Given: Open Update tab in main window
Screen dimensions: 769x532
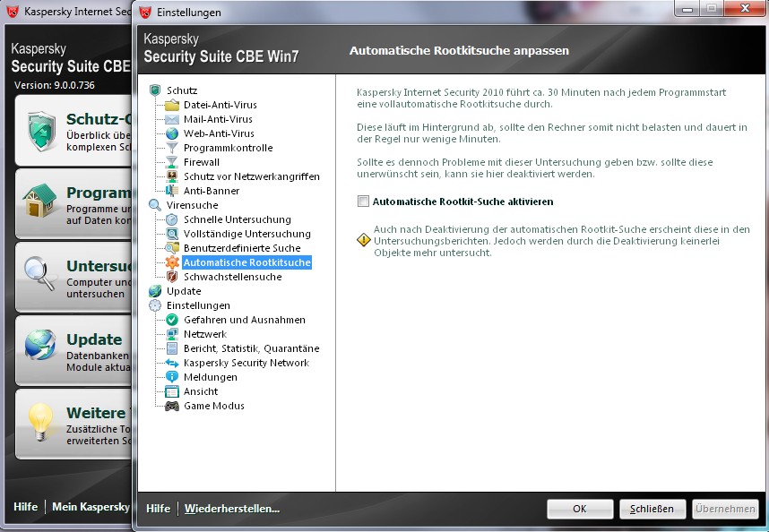Looking at the screenshot, I should pos(73,351).
